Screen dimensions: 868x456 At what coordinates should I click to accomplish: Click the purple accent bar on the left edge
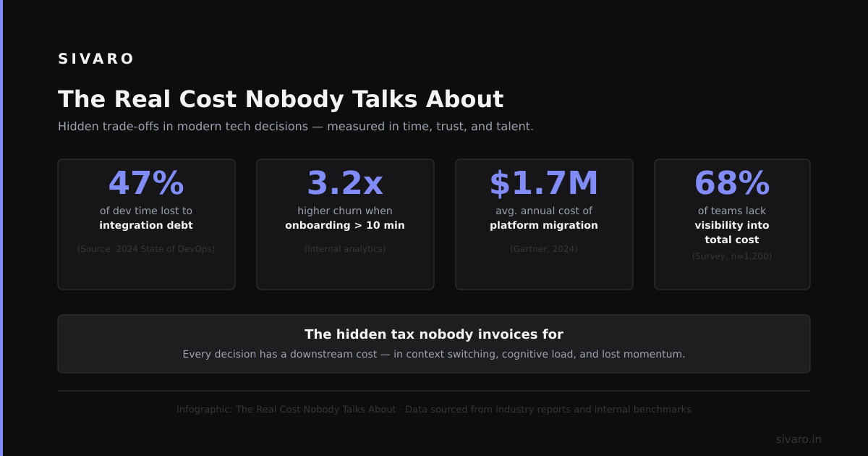pyautogui.click(x=1, y=228)
